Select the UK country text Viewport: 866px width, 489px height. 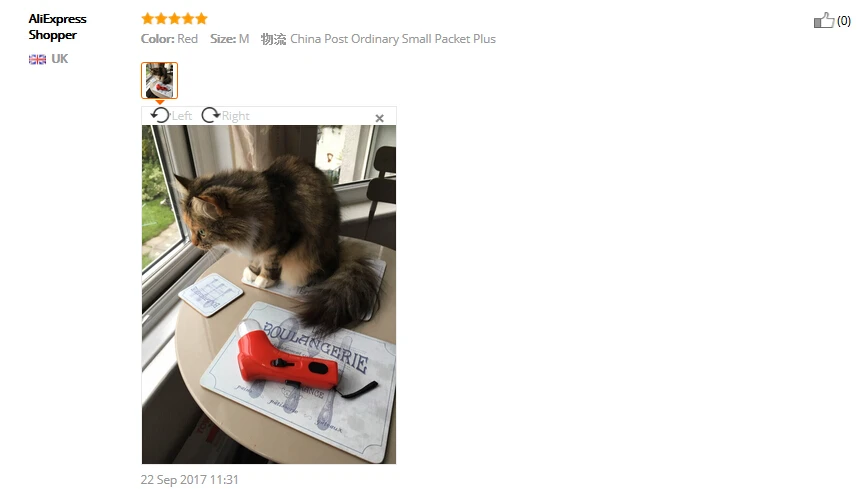(x=59, y=59)
